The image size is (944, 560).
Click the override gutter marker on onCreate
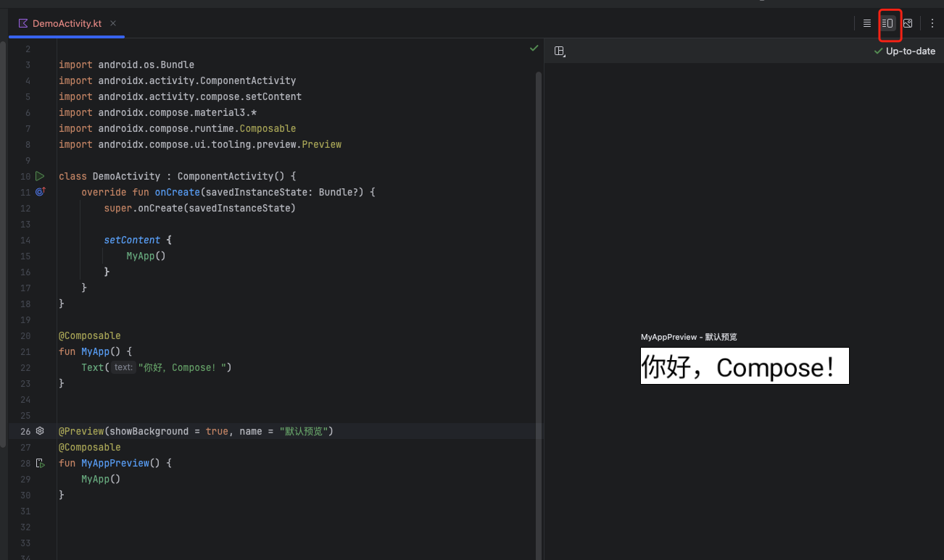[x=40, y=192]
